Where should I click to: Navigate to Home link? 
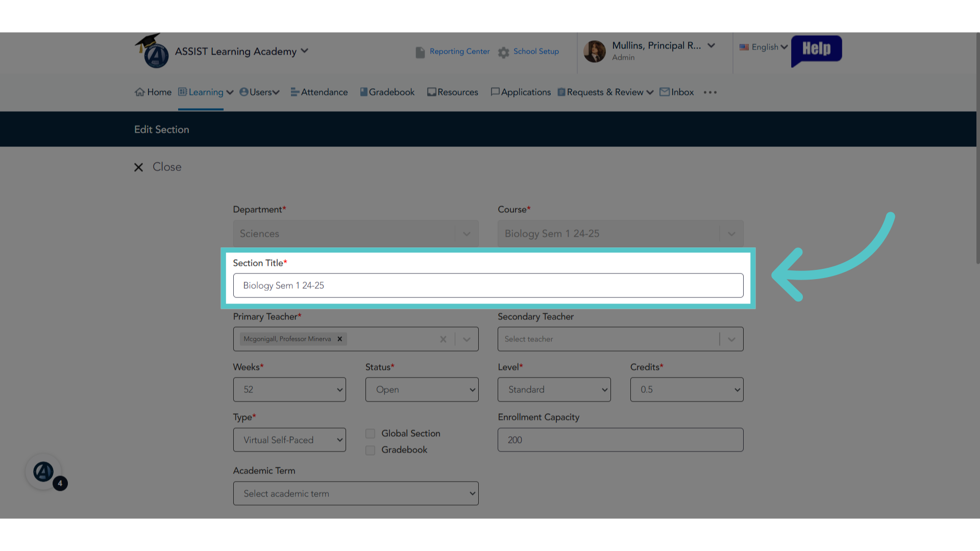[153, 92]
